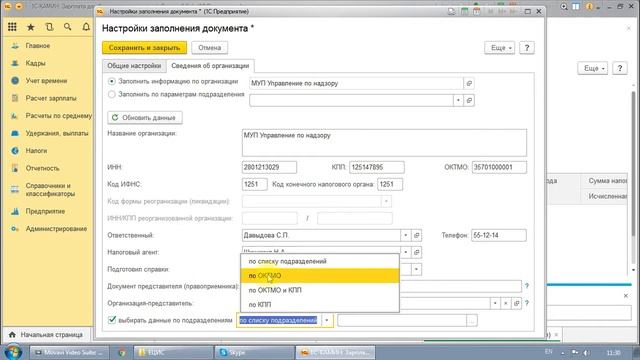Choose по ОКТМО и КПП option
Viewport: 640px width, 360px height.
[x=320, y=290]
